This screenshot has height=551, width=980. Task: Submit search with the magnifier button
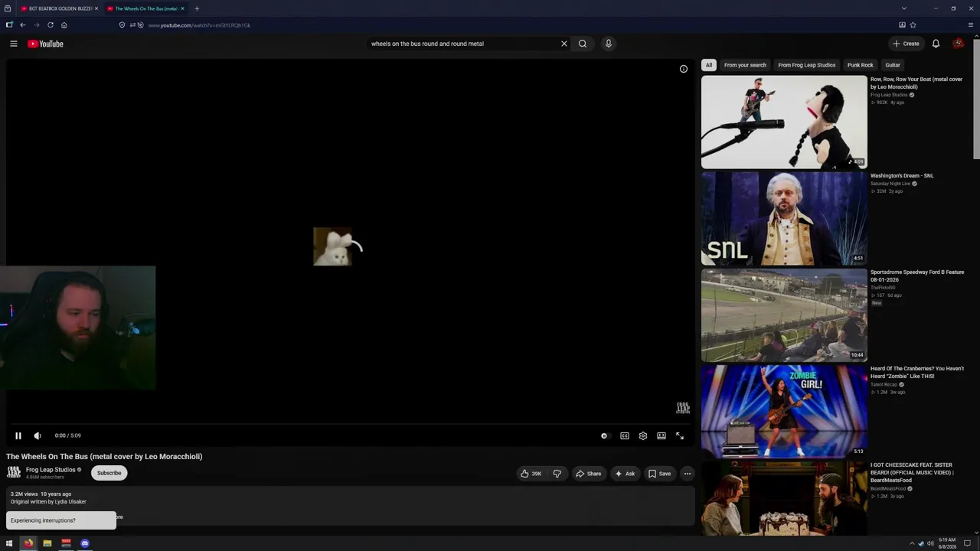pos(583,44)
